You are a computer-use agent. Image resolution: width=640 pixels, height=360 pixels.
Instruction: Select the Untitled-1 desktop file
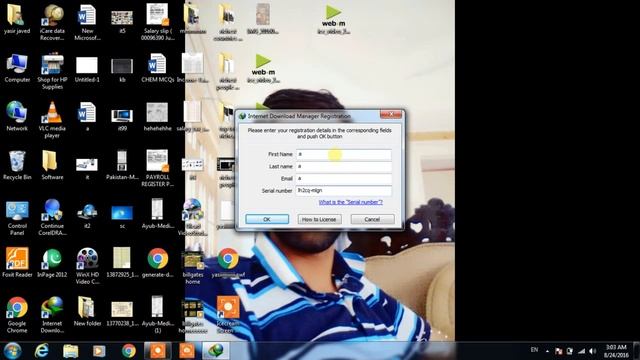tap(87, 69)
